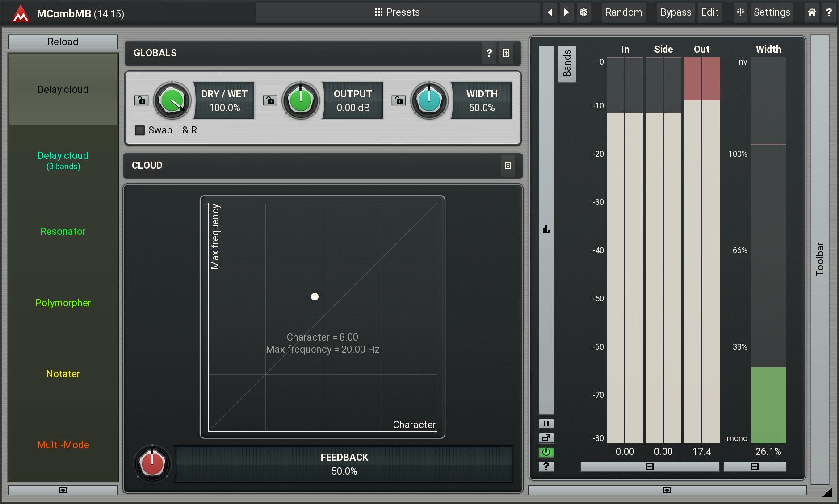
Task: Click the home icon in title bar
Action: pyautogui.click(x=812, y=12)
